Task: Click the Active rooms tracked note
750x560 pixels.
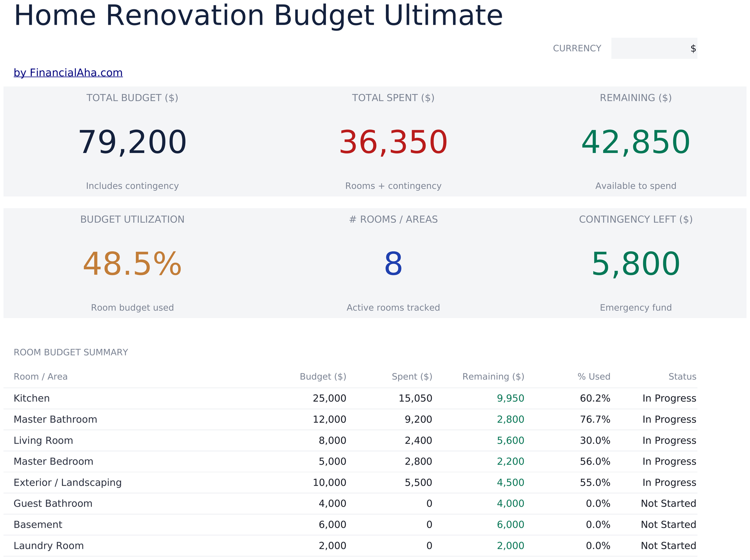Action: click(393, 308)
